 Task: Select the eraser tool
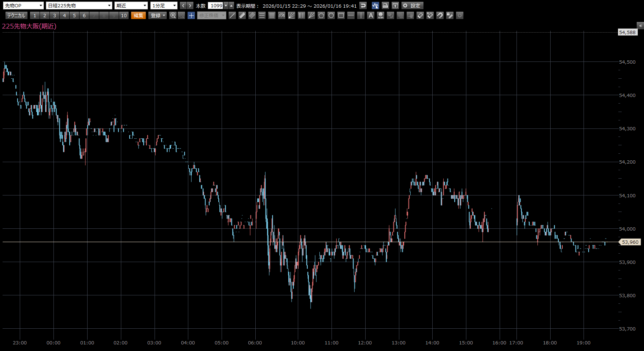coord(420,15)
